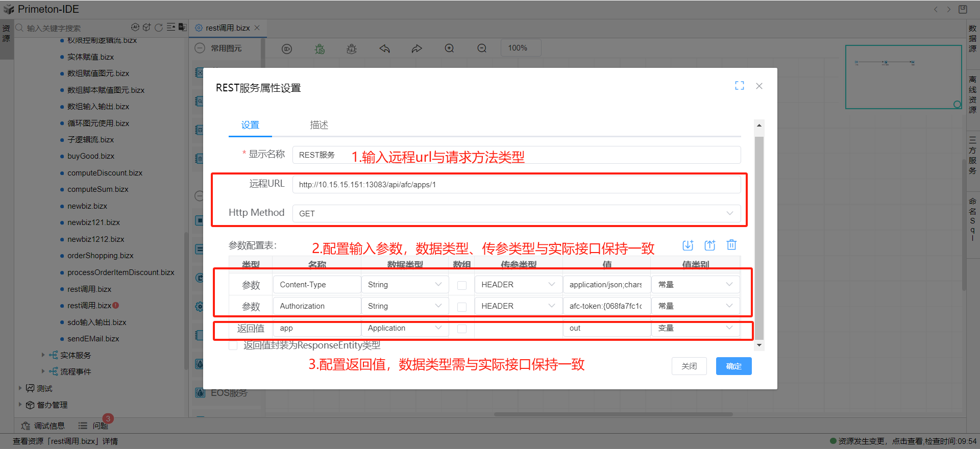Screen dimensions: 980x449
Task: Click the export parameters icon
Action: (x=709, y=245)
